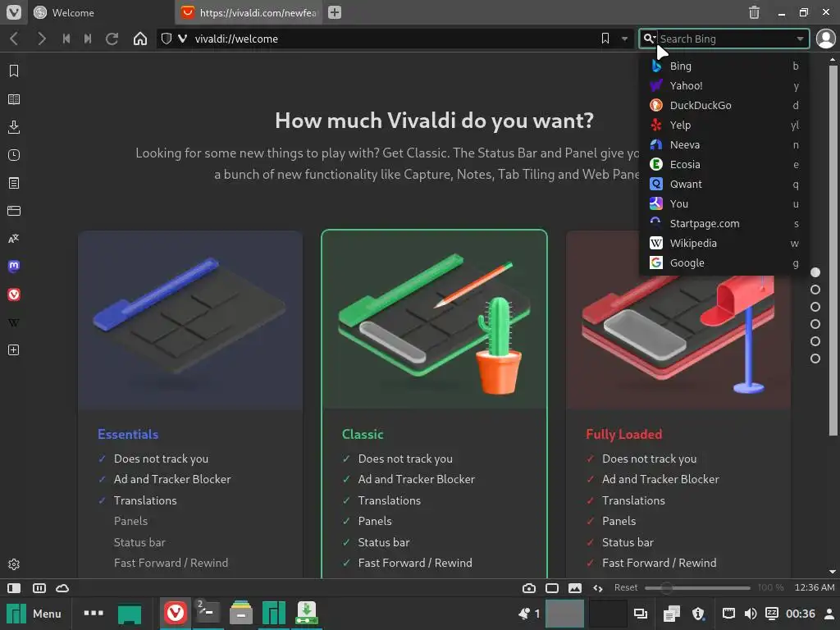The width and height of the screenshot is (840, 630).
Task: Open the sync cloud status
Action: [62, 588]
